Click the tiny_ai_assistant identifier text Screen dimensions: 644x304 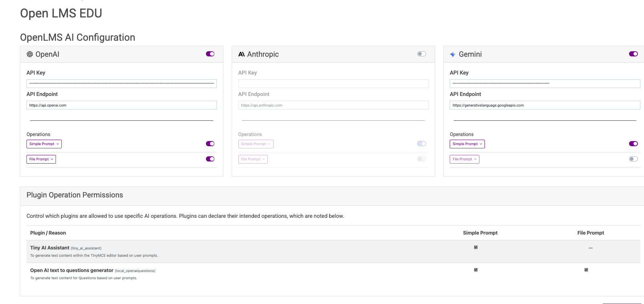click(86, 248)
